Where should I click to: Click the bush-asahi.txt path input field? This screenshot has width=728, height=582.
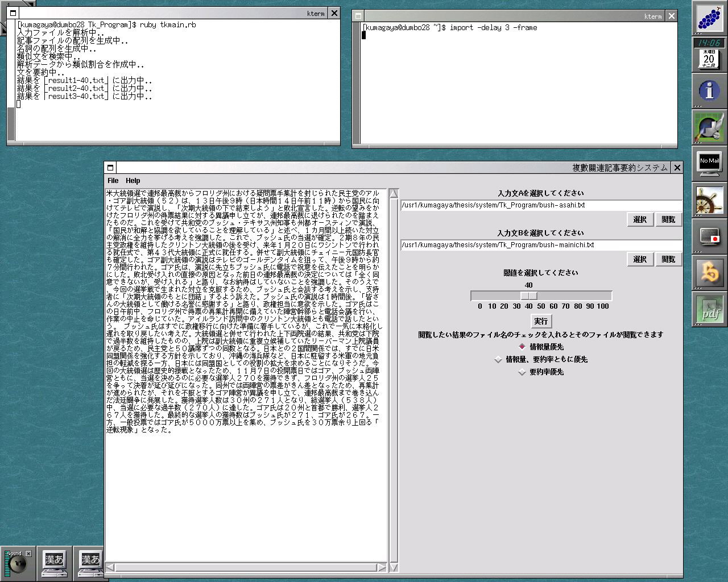coord(541,205)
